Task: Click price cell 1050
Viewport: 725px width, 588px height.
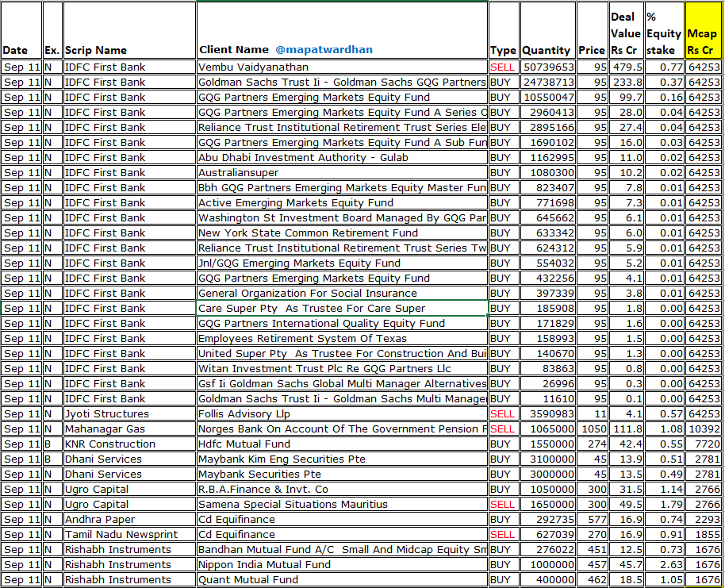Action: 593,429
